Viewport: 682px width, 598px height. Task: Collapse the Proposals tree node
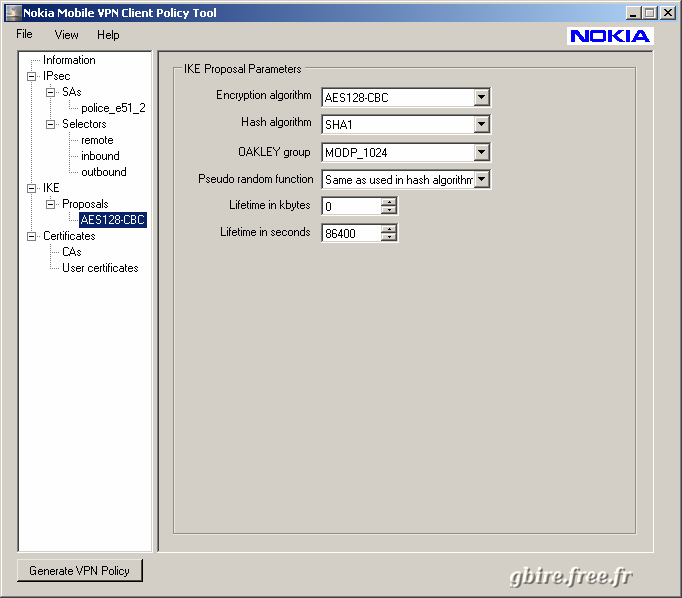50,204
